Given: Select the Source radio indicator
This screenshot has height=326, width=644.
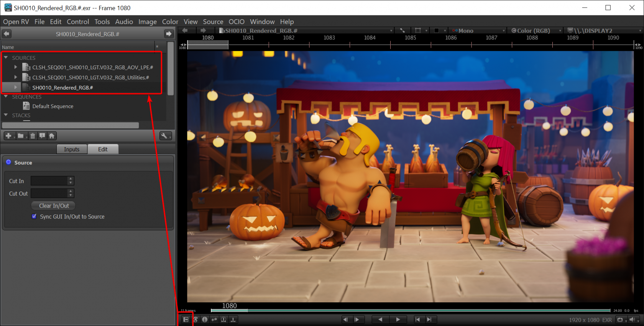Looking at the screenshot, I should pos(8,162).
